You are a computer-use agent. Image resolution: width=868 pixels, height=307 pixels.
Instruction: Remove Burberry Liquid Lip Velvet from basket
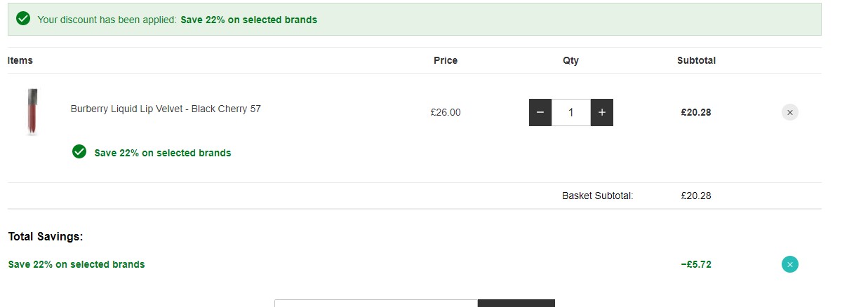(789, 112)
